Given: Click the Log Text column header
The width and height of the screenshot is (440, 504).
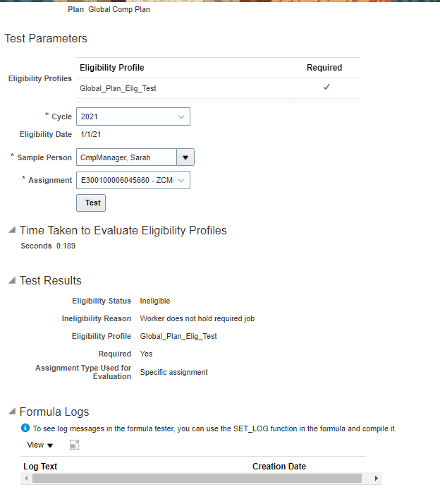Looking at the screenshot, I should [x=40, y=467].
